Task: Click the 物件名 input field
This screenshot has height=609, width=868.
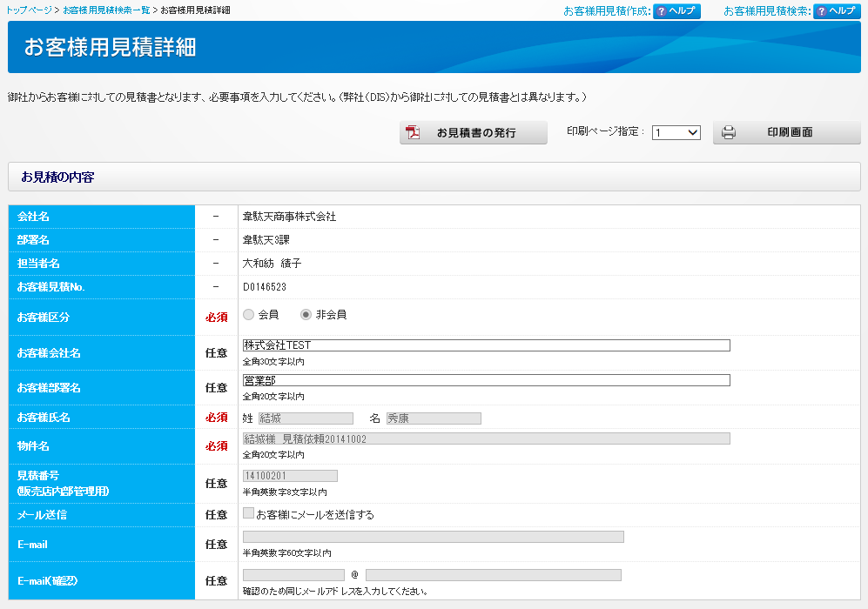Action: [x=486, y=439]
